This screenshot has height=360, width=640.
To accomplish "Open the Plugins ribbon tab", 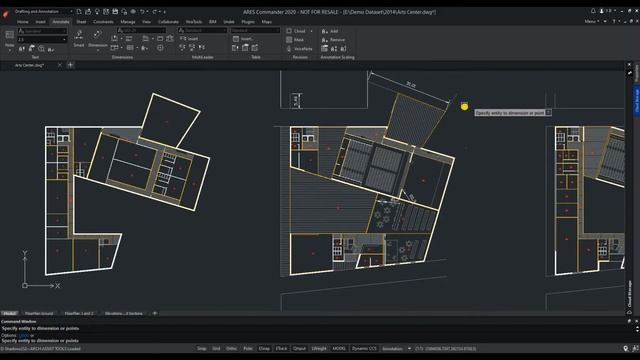I will coord(248,22).
